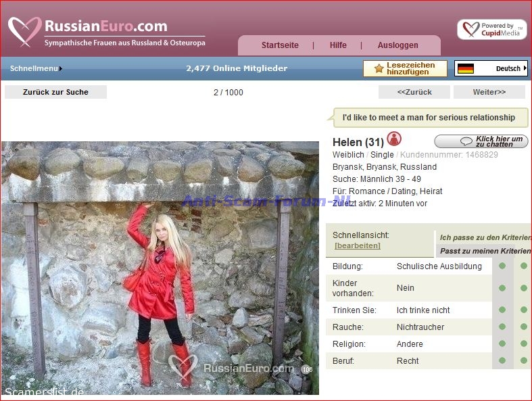This screenshot has height=401, width=532.
Task: Click the German flag icon
Action: [465, 69]
